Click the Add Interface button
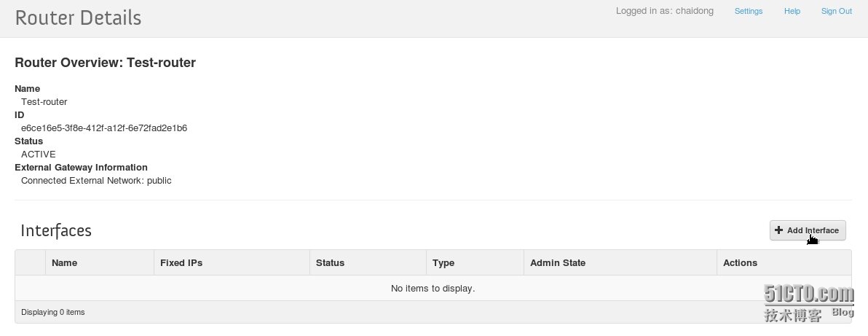 (x=808, y=230)
